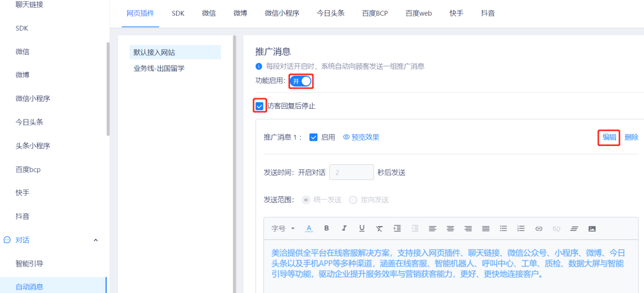
Task: Justify the text alignment
Action: coord(485,228)
